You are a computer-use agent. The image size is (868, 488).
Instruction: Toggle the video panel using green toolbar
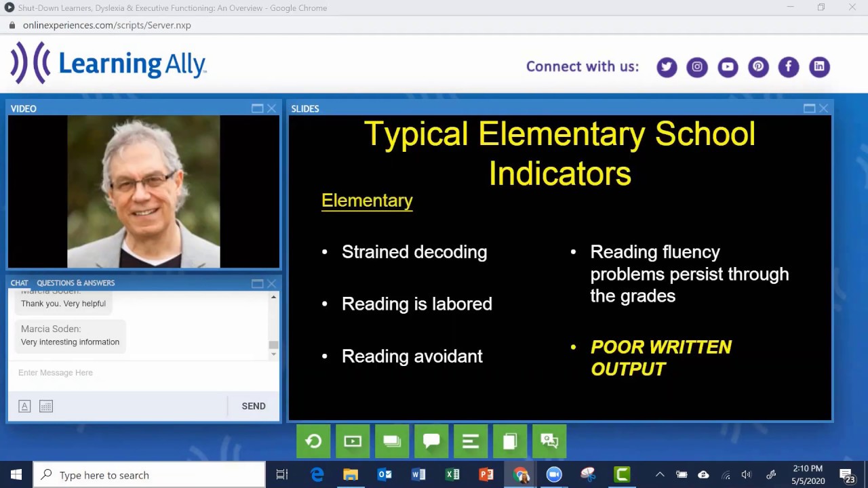[353, 441]
